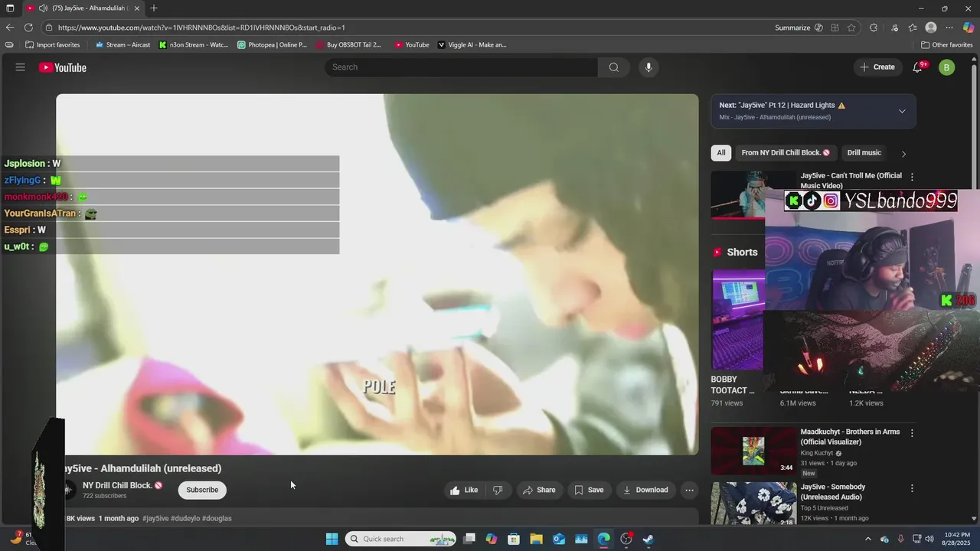Open File Explorer from the taskbar
Screen dimensions: 980x551
click(536, 539)
